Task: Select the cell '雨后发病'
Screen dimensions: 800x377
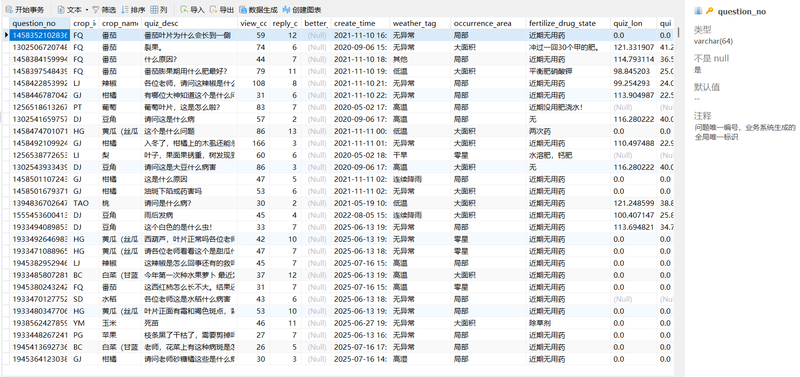Action: (x=189, y=215)
